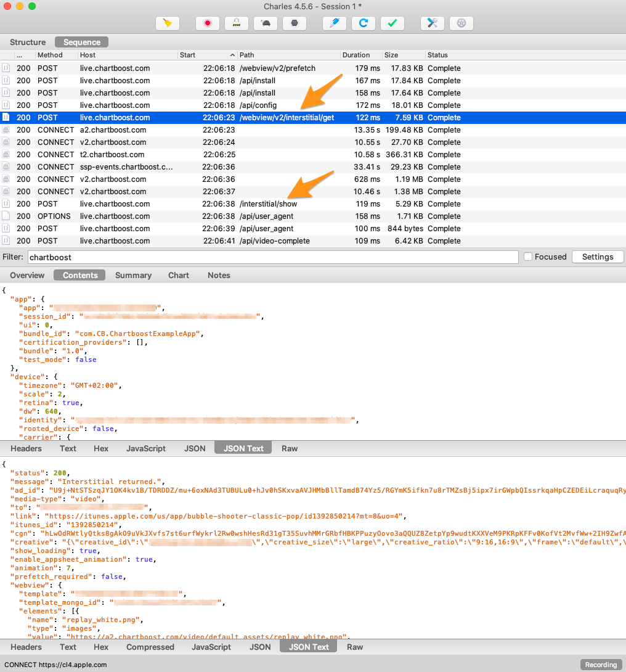
Task: Open the Overview tab
Action: coord(27,275)
